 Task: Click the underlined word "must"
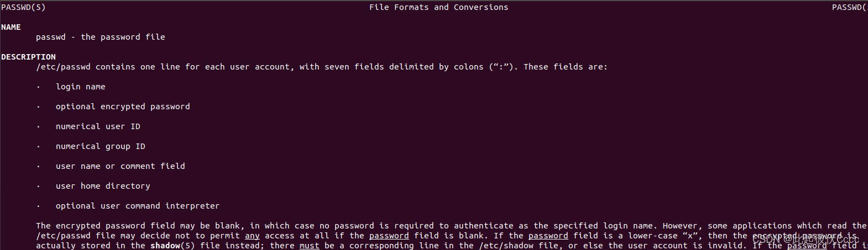309,246
